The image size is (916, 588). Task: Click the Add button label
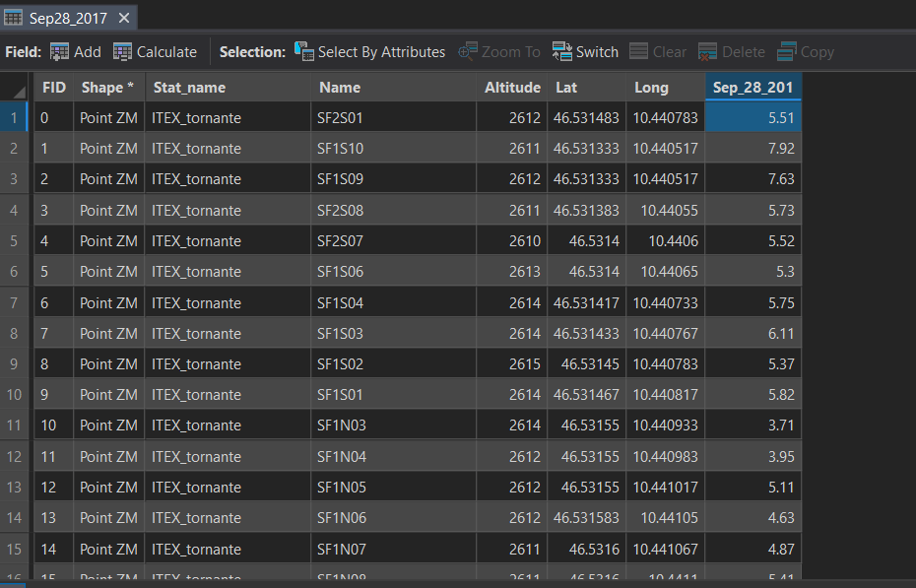pyautogui.click(x=85, y=51)
